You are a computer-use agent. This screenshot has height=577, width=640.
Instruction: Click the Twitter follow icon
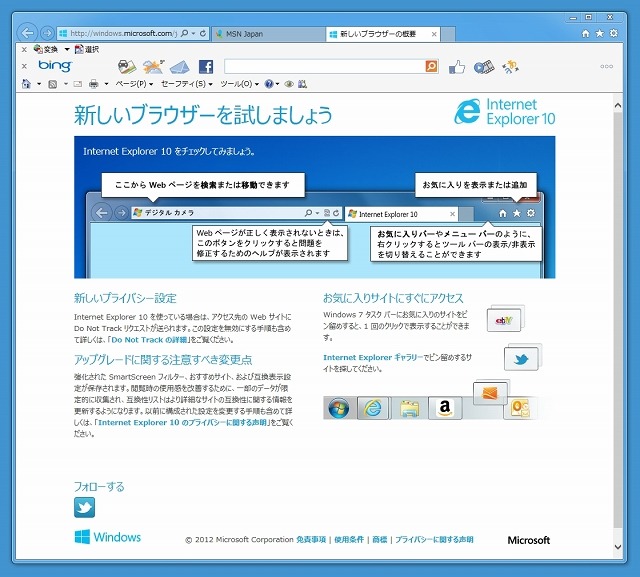(85, 507)
